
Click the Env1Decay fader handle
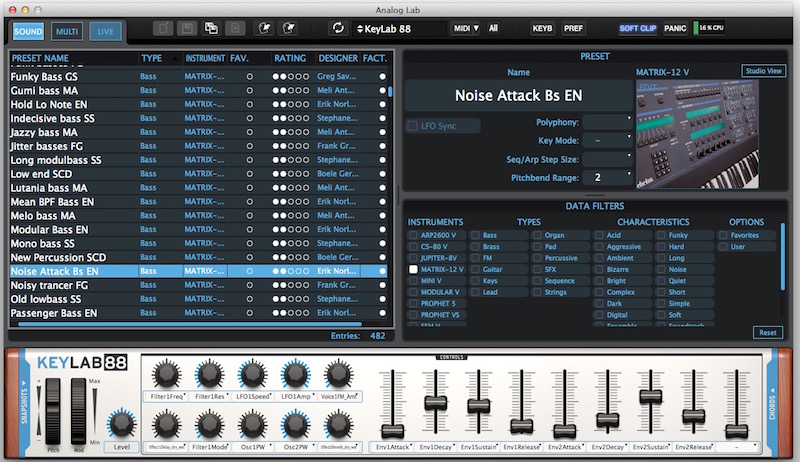tap(435, 403)
